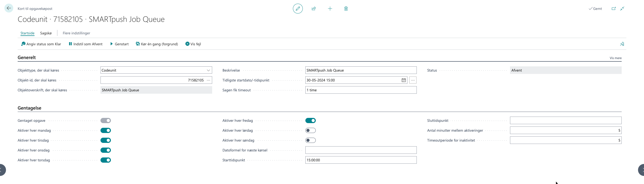This screenshot has height=184, width=644.
Task: Toggle Aktiver hver mandag switch
Action: pyautogui.click(x=106, y=130)
